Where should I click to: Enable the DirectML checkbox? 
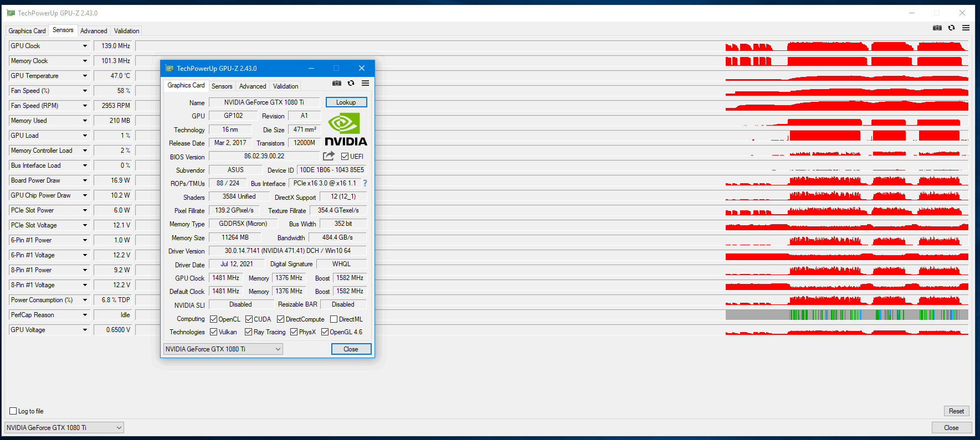point(334,319)
